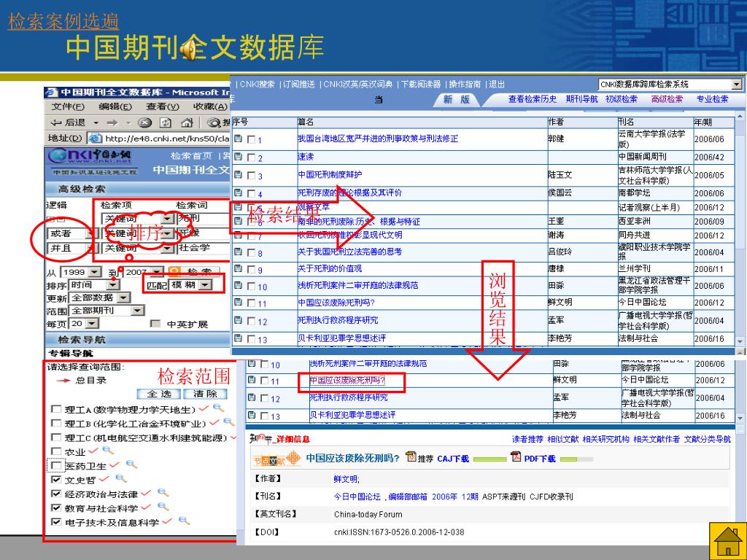Click the IE Refresh button
The width and height of the screenshot is (747, 560).
166,122
